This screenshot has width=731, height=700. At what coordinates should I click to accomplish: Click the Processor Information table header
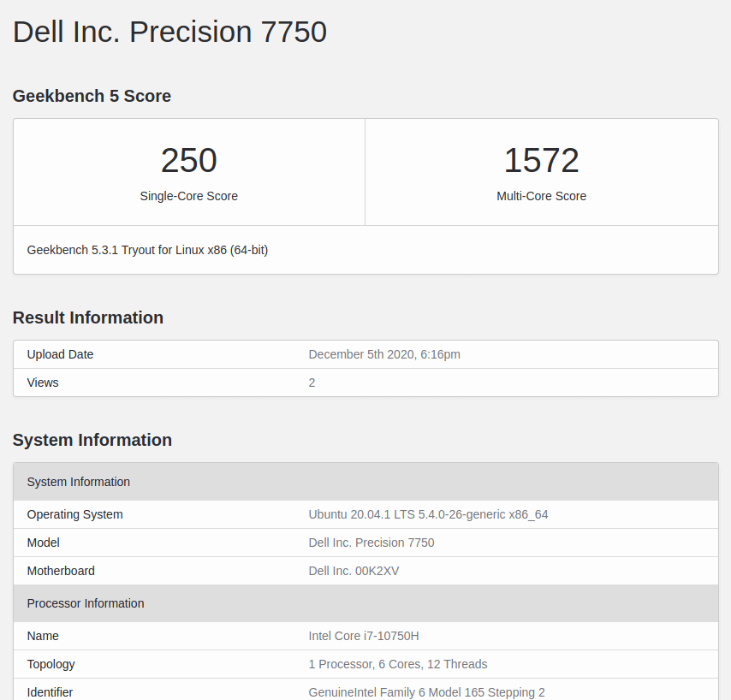click(x=366, y=603)
